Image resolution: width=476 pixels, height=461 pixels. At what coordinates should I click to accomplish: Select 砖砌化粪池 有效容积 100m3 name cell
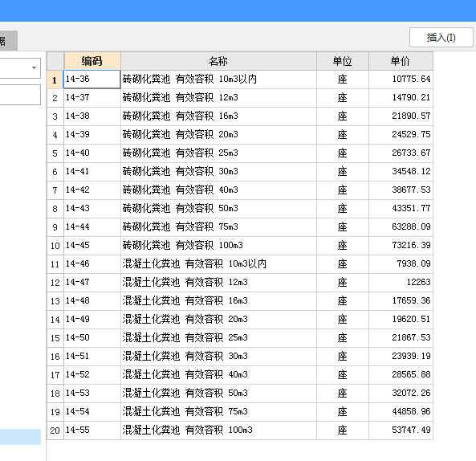click(x=218, y=246)
